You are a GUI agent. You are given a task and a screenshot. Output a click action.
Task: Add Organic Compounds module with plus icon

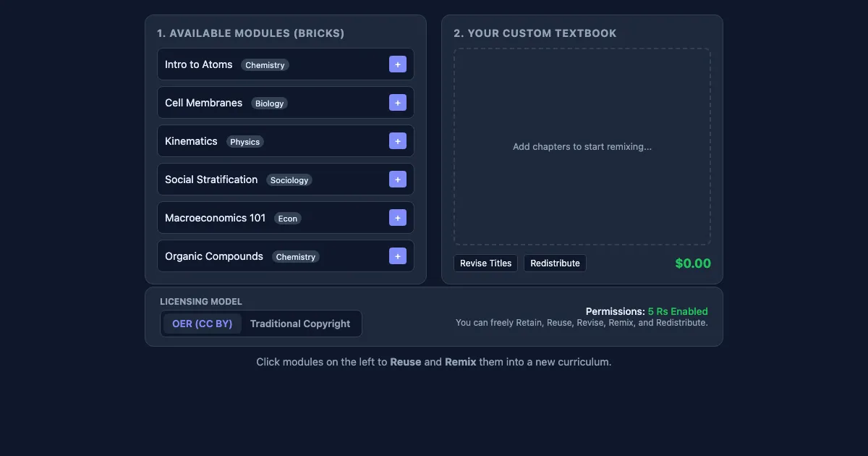pos(398,256)
